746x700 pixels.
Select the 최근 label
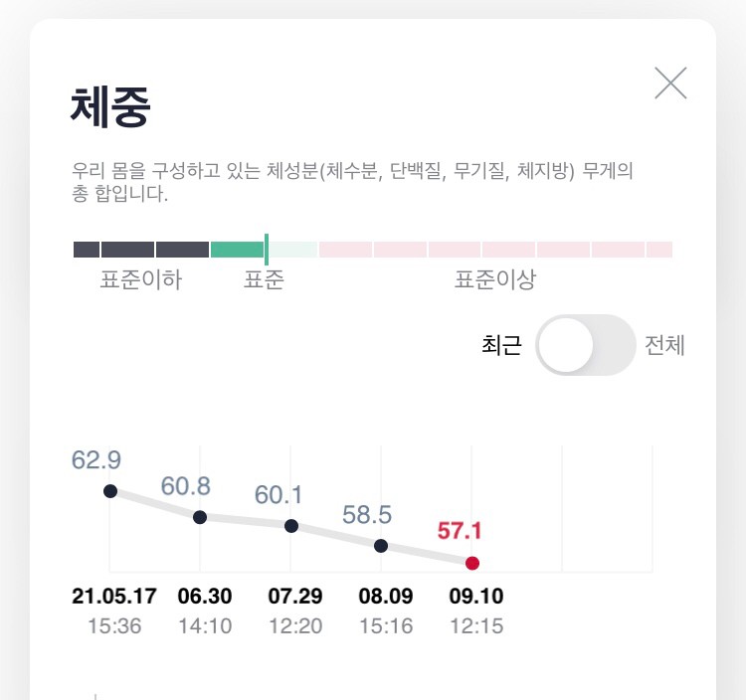(501, 346)
